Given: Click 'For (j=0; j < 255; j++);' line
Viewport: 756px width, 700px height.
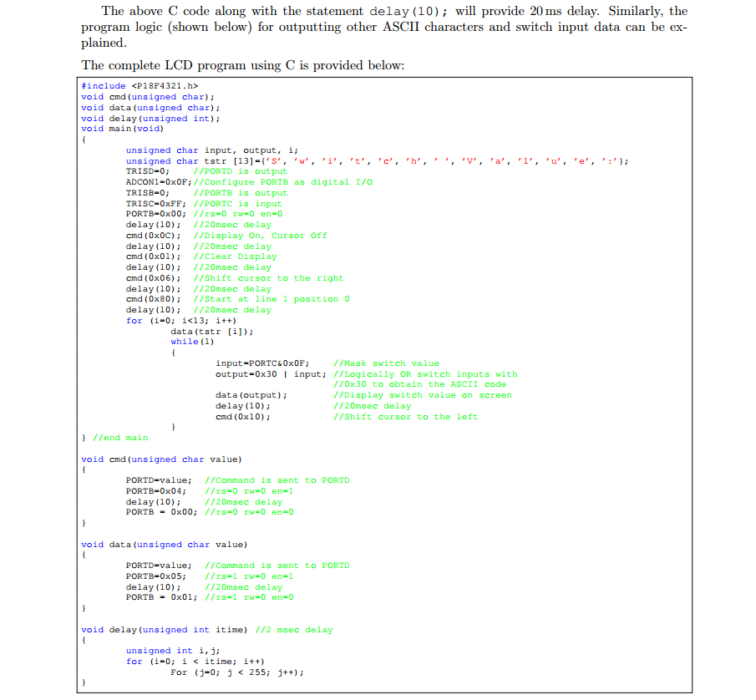Looking at the screenshot, I should coord(237,672).
